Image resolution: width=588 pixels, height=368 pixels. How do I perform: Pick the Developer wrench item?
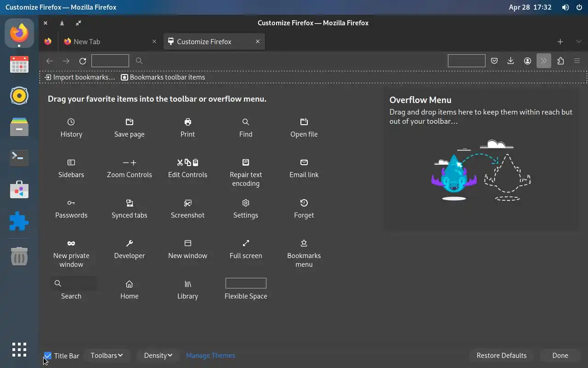(130, 249)
